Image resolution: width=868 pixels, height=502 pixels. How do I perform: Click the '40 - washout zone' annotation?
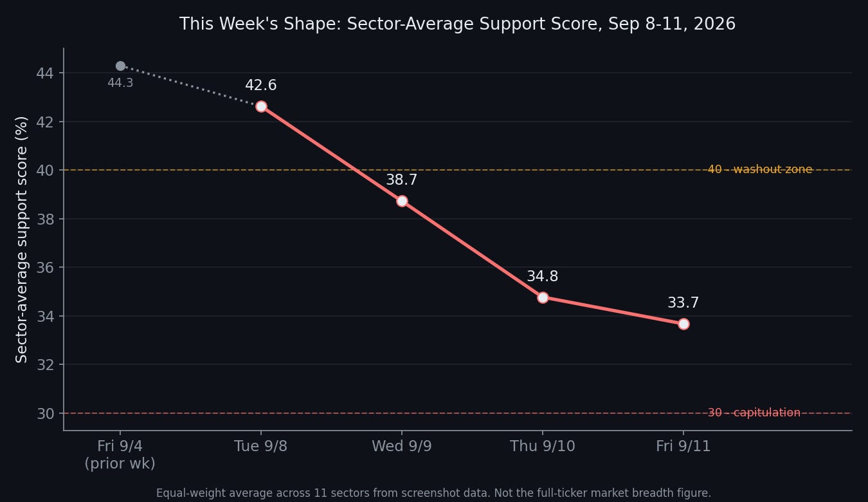(760, 170)
